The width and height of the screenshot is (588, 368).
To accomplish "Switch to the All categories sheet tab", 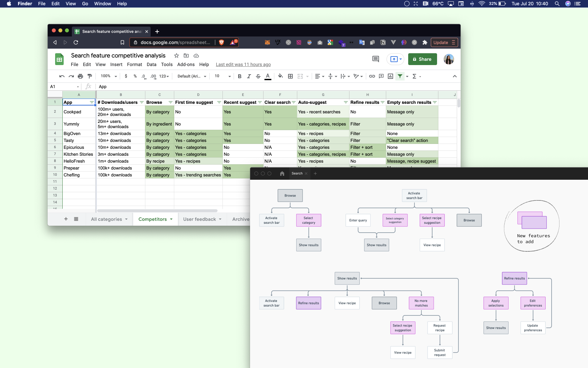I will [109, 219].
